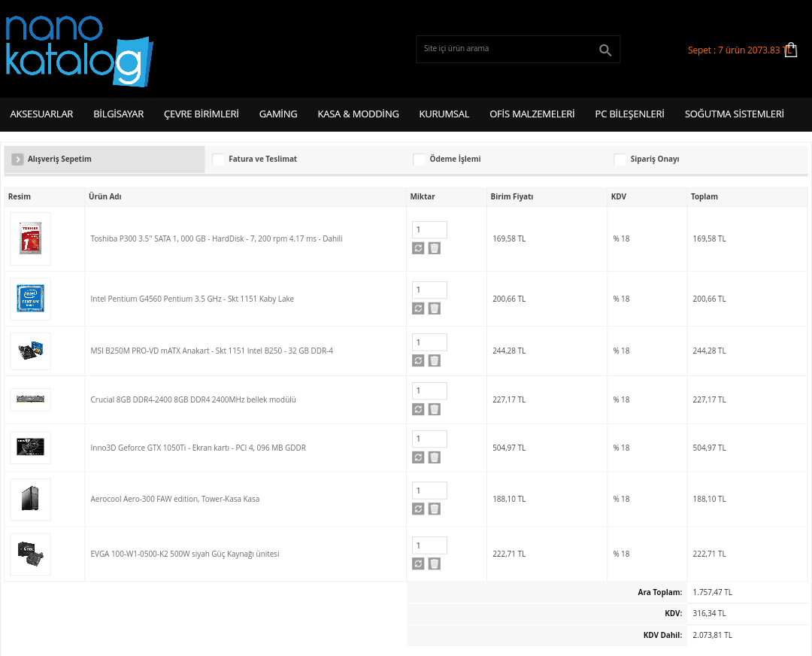This screenshot has height=656, width=812.
Task: Click the Ara Toplam value 1.757,47 TL
Action: point(712,592)
